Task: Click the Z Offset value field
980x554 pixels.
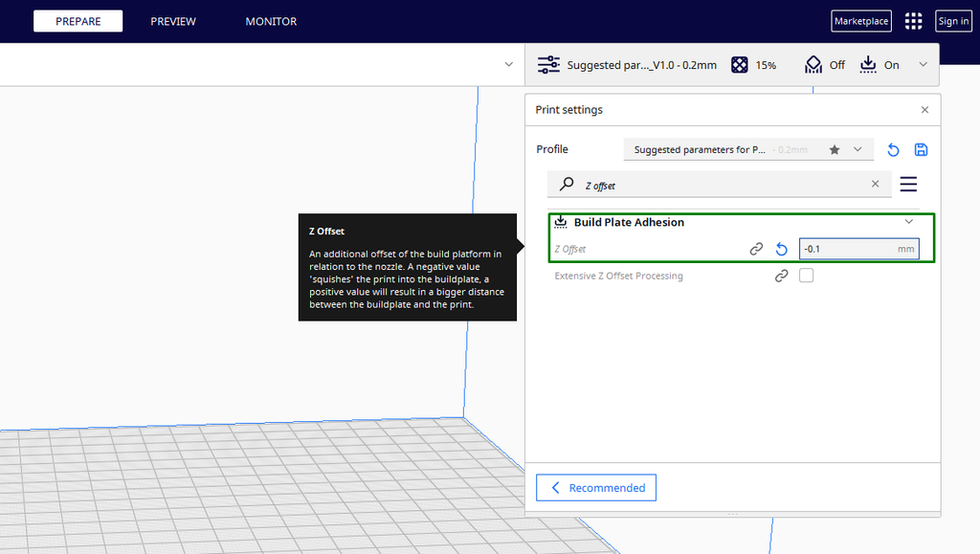Action: [x=858, y=249]
